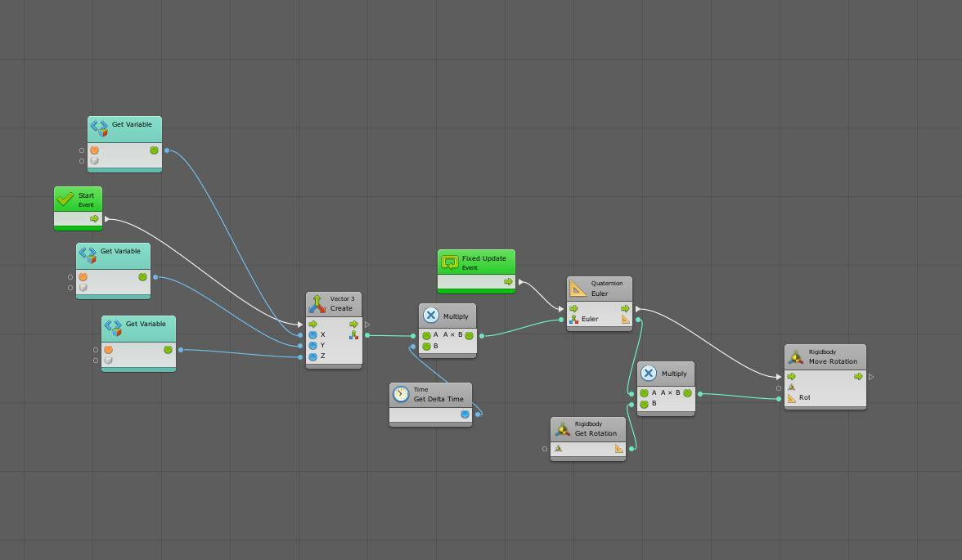Image resolution: width=962 pixels, height=560 pixels.
Task: Click the Multiply icon on the node fed by Vector 3
Action: 430,316
